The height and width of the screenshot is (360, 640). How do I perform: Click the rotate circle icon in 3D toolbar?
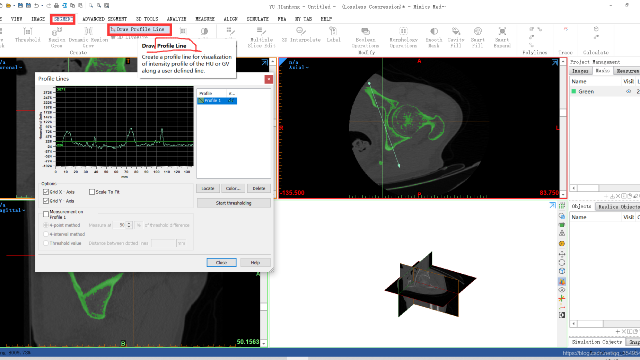(562, 262)
